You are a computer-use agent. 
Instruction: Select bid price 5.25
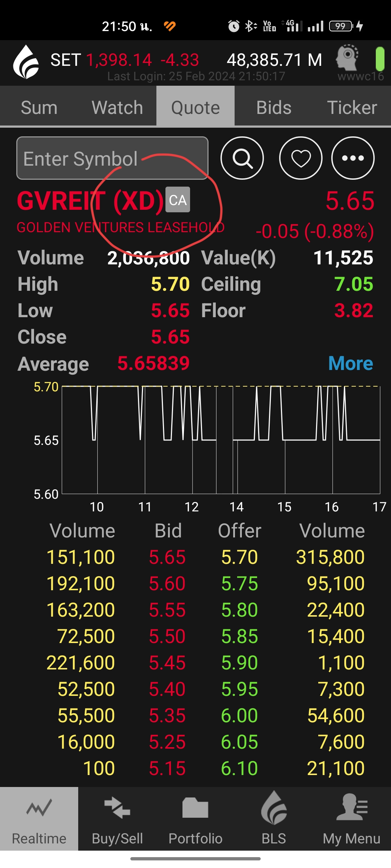coord(167,742)
